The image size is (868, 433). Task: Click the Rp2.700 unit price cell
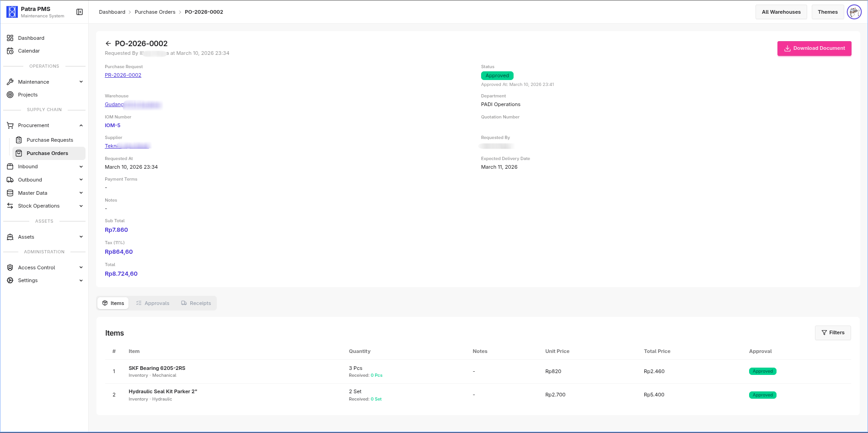point(555,395)
